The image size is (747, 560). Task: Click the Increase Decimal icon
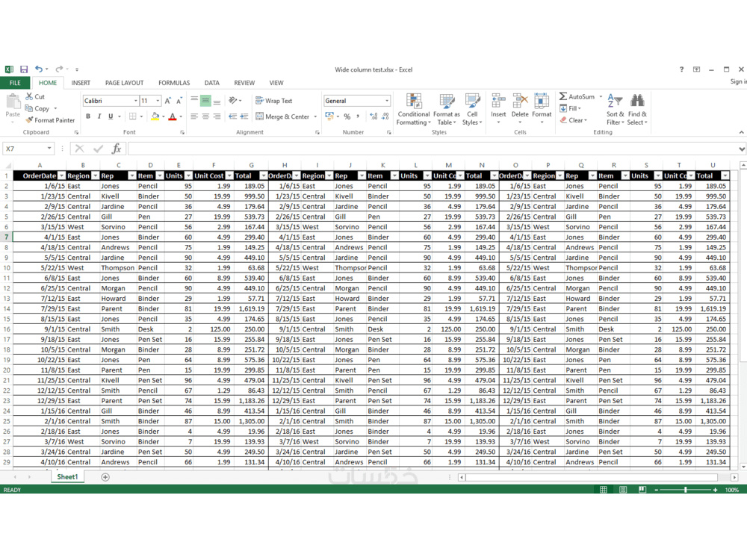[373, 116]
